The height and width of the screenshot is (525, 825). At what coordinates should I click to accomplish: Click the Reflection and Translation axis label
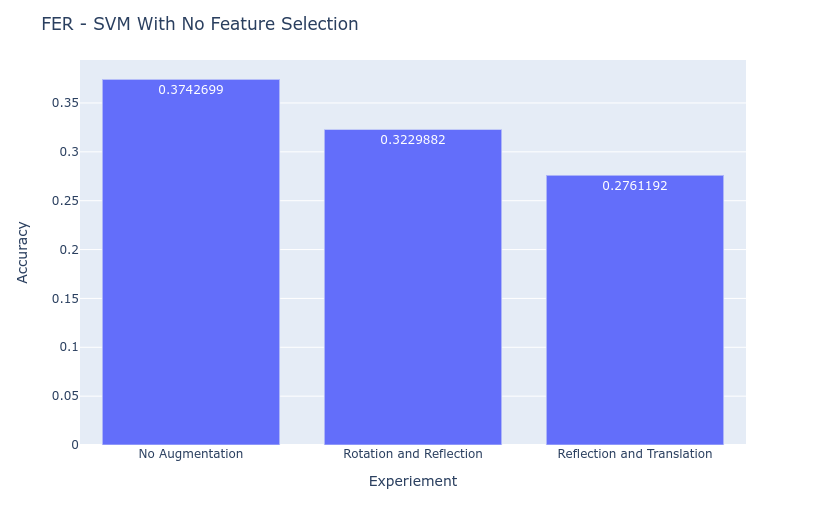point(635,454)
